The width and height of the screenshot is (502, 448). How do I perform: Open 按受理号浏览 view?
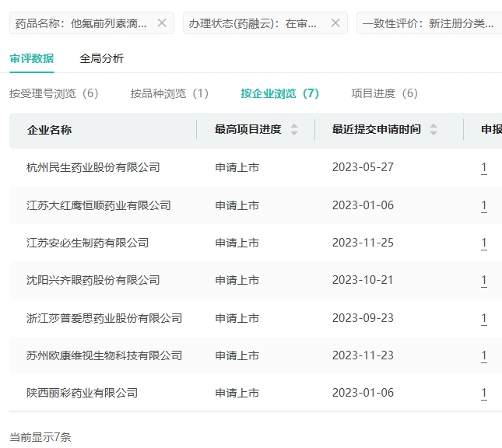[54, 93]
